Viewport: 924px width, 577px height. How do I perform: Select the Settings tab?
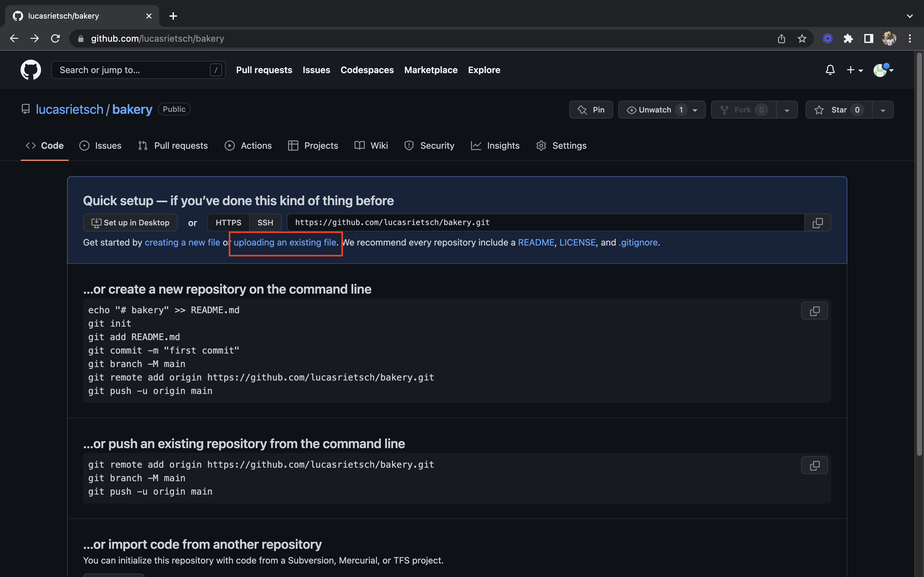(x=569, y=146)
